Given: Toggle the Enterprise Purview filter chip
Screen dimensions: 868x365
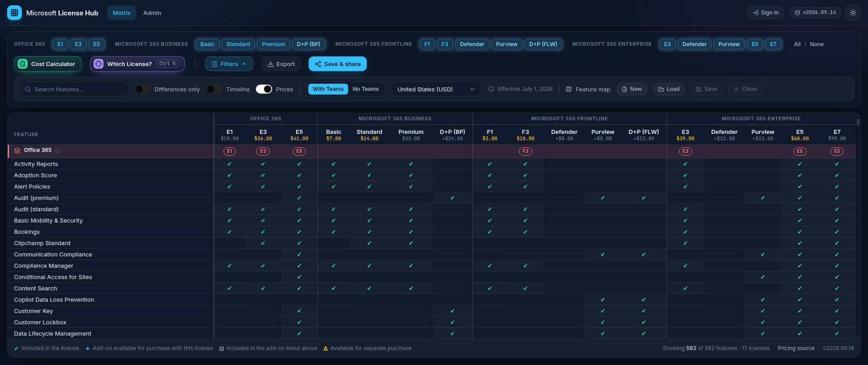Looking at the screenshot, I should pyautogui.click(x=729, y=44).
